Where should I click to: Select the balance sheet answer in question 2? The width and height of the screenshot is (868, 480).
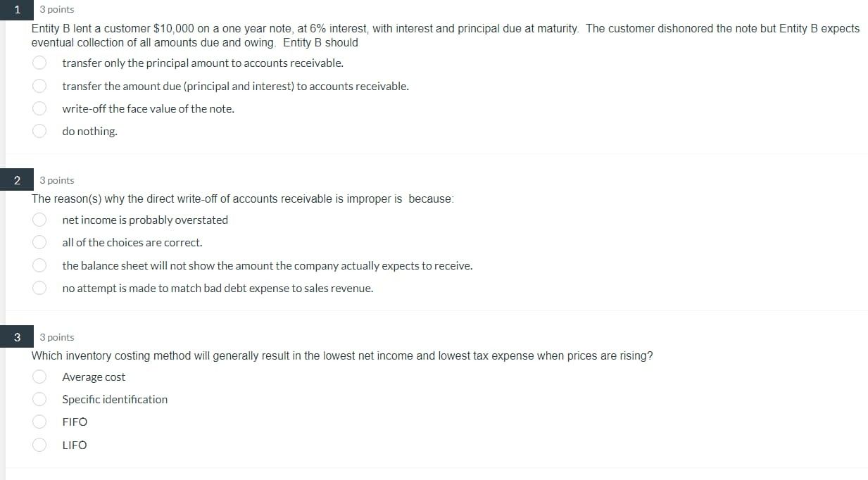tap(39, 265)
